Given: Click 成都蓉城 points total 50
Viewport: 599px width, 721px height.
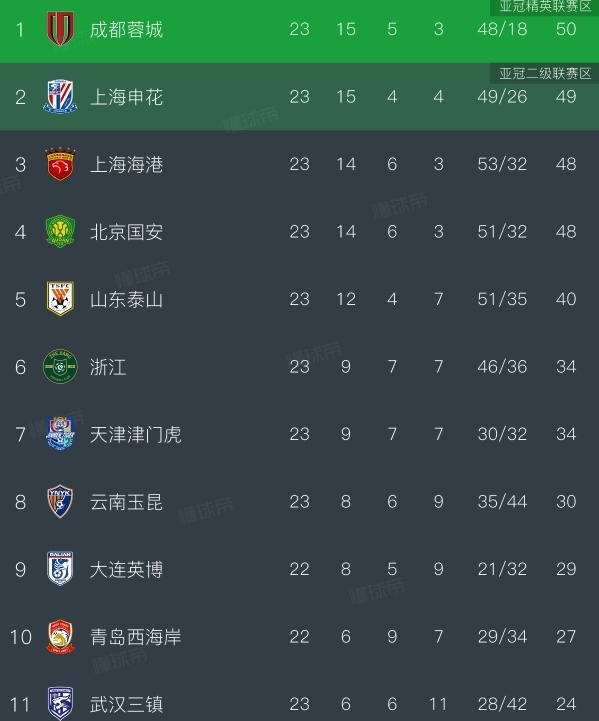Looking at the screenshot, I should pyautogui.click(x=566, y=29).
